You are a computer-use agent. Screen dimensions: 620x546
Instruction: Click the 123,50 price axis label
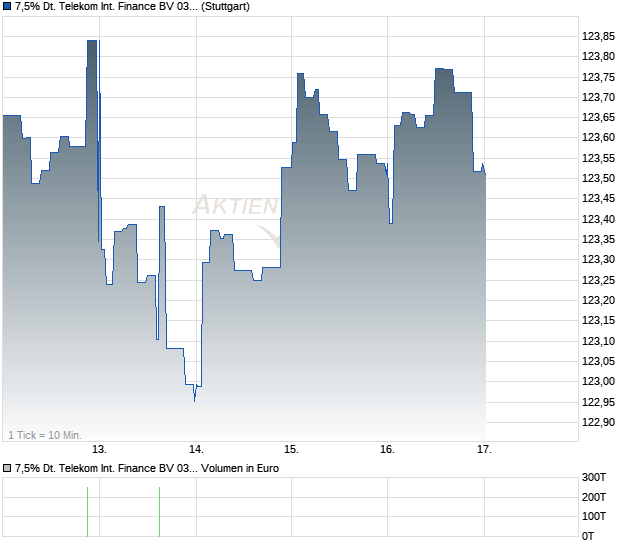point(598,178)
